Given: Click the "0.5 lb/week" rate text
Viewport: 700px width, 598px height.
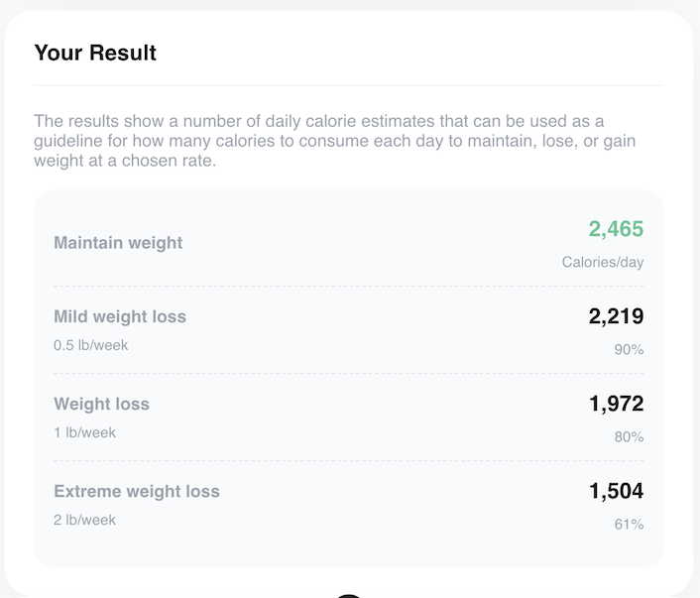Looking at the screenshot, I should 90,346.
